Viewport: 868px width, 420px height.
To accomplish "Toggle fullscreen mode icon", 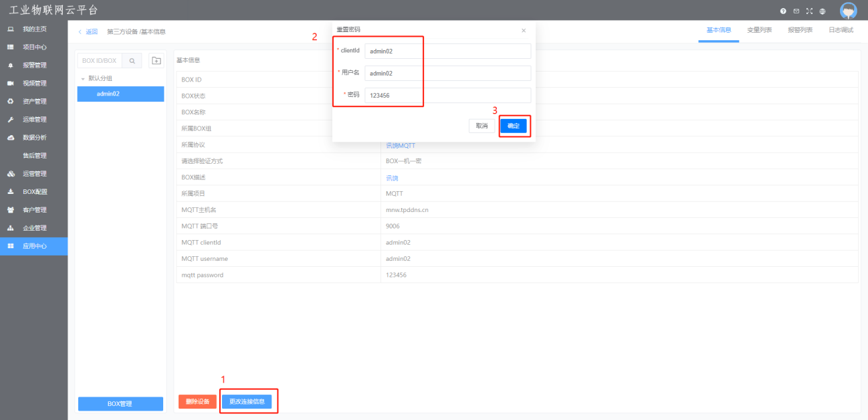I will 809,11.
